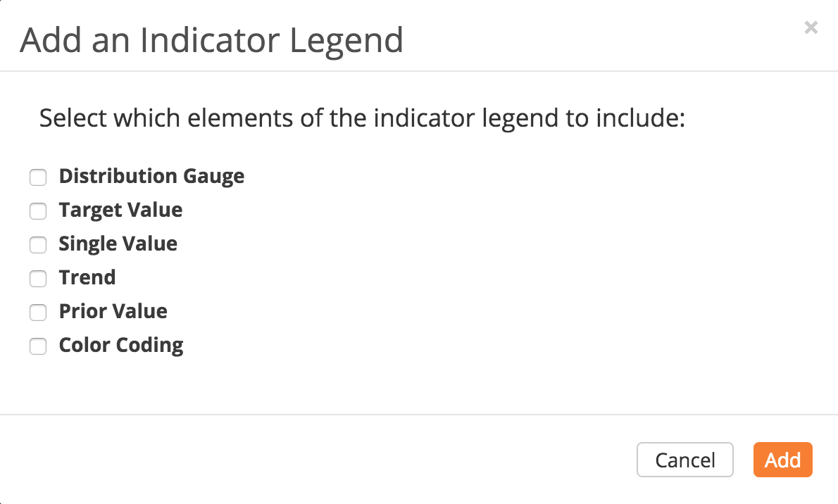Check the Single Value box
Viewport: 838px width, 504px height.
tap(38, 244)
